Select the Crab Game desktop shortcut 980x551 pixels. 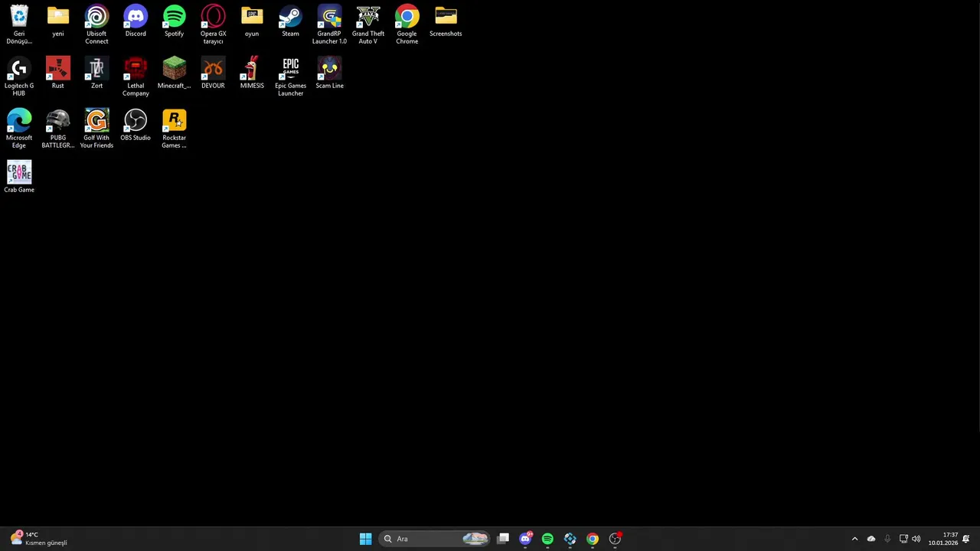pyautogui.click(x=19, y=178)
